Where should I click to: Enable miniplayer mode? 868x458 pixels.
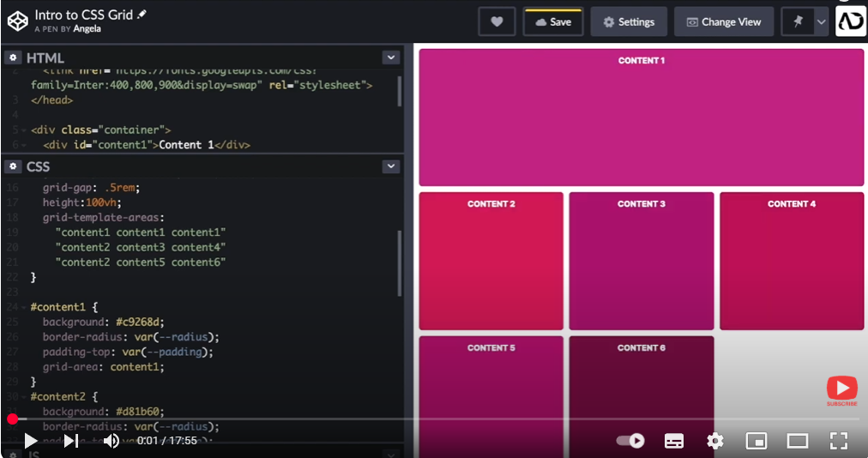tap(756, 441)
